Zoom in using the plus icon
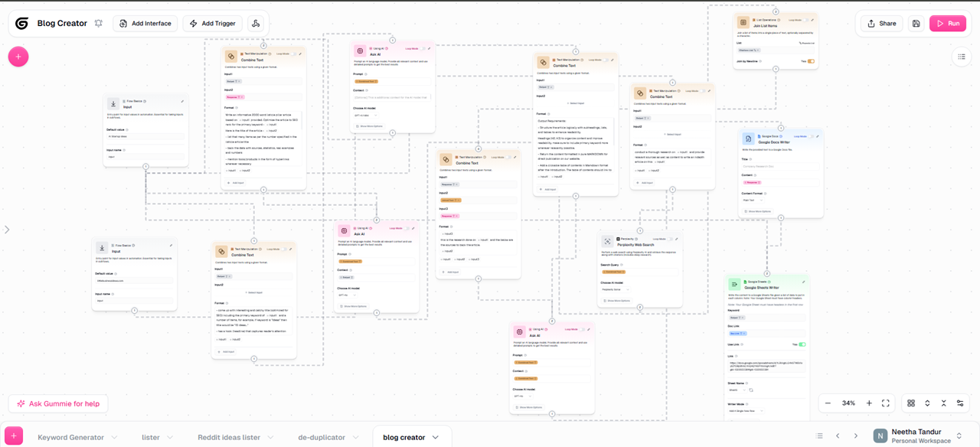 (x=869, y=403)
